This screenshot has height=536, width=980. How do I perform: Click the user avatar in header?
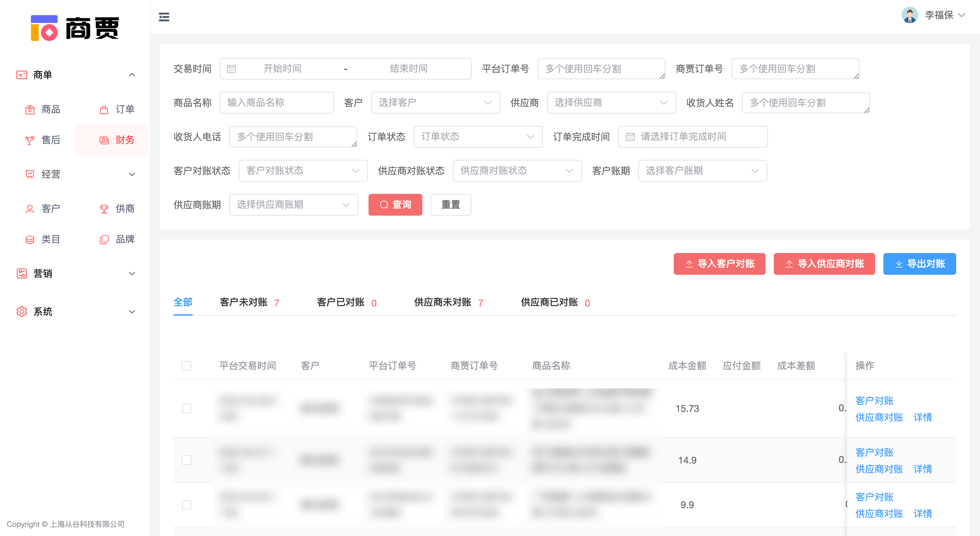point(909,15)
